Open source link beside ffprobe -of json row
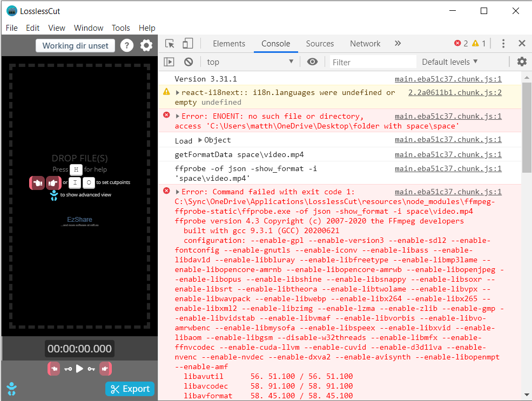This screenshot has width=532, height=401. tap(448, 168)
